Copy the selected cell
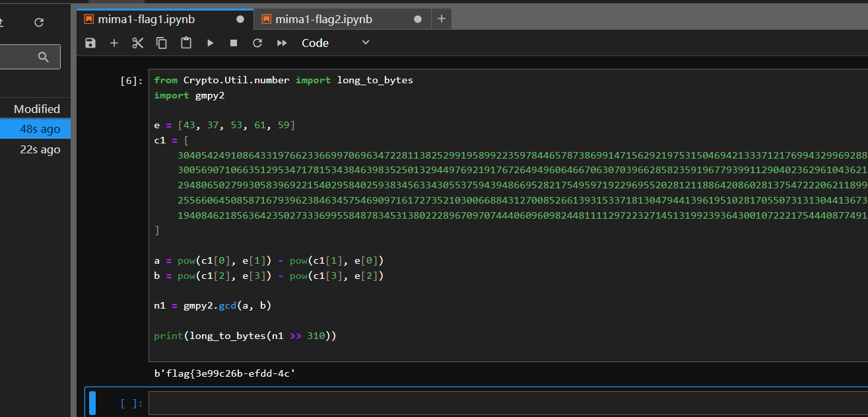Image resolution: width=868 pixels, height=417 pixels. pos(162,43)
